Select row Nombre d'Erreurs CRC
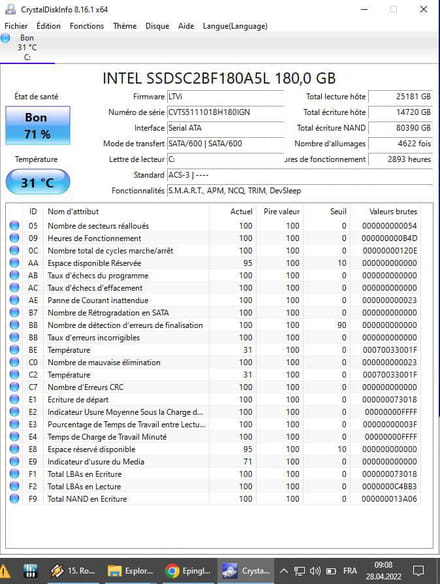 [x=214, y=387]
